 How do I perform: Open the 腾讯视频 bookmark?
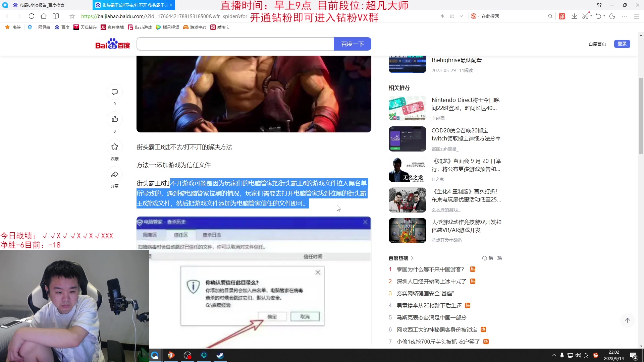coord(168,27)
